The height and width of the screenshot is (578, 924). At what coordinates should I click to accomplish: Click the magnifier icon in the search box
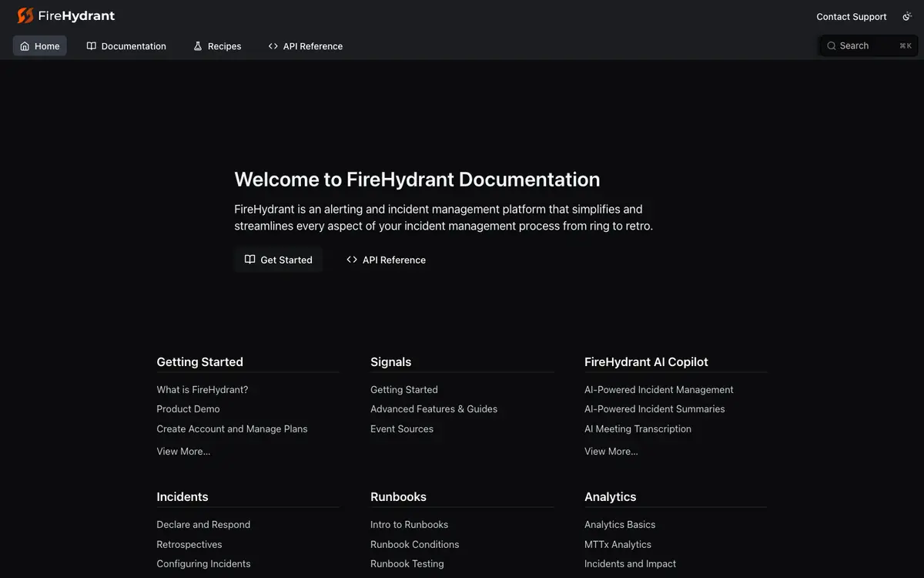[x=832, y=46]
